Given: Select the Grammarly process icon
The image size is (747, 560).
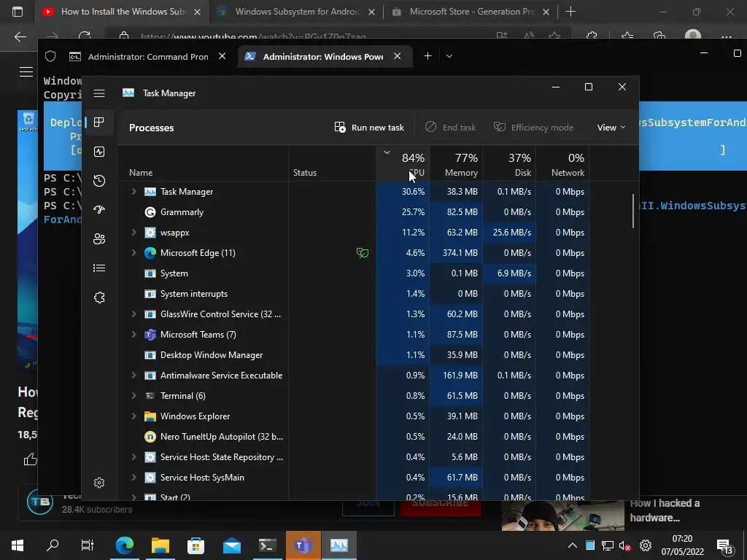Looking at the screenshot, I should tap(150, 212).
